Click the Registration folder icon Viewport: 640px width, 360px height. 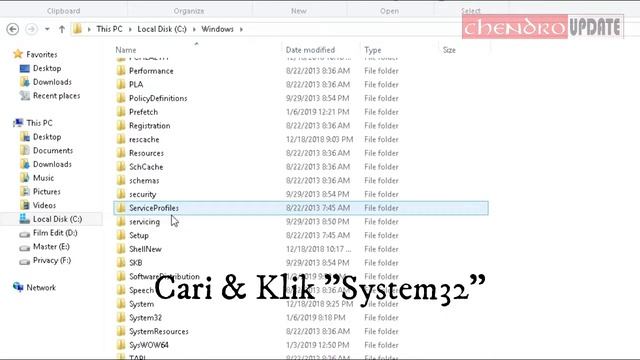pyautogui.click(x=121, y=126)
